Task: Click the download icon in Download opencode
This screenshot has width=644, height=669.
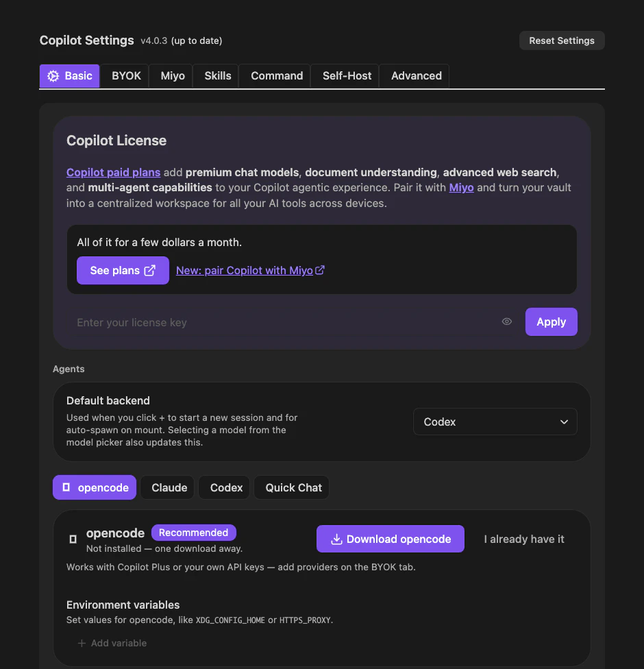Action: coord(336,539)
